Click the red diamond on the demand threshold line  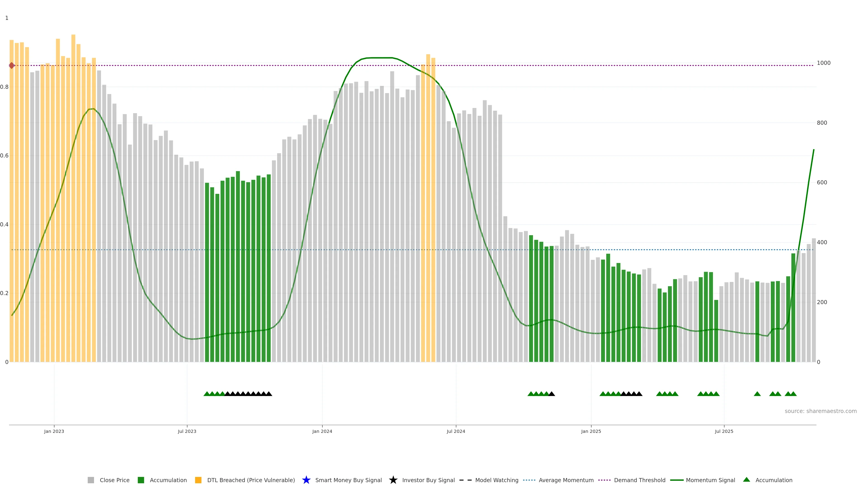12,65
